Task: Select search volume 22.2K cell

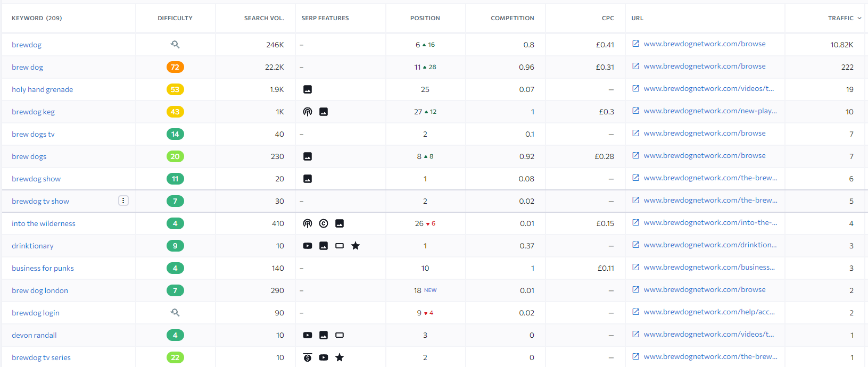Action: pos(275,67)
